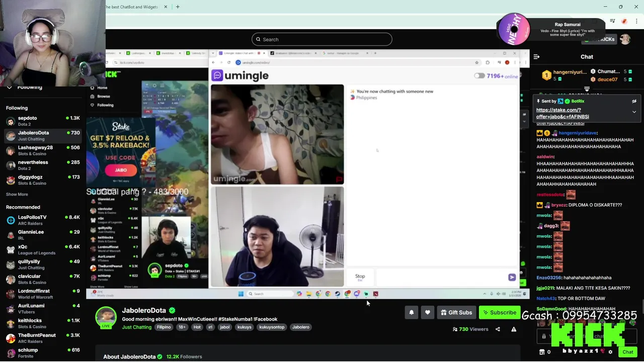Select Chumat gifter in leaderboard
Screen dimensions: 644x362
click(611, 71)
